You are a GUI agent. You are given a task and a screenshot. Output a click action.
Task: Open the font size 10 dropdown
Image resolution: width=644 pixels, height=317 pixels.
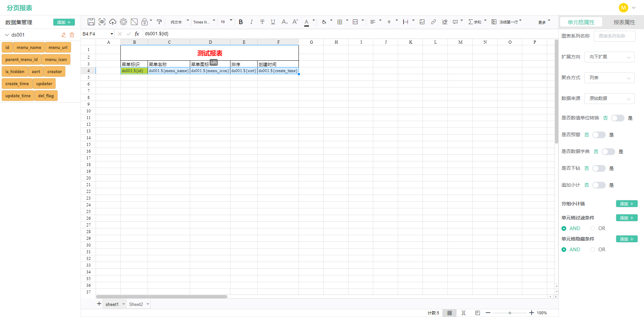coord(226,22)
